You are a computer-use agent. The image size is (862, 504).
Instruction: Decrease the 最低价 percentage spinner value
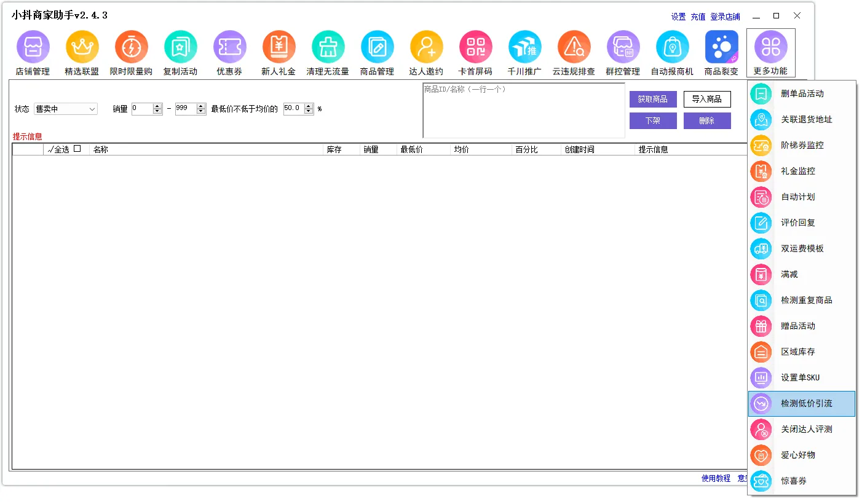click(309, 112)
